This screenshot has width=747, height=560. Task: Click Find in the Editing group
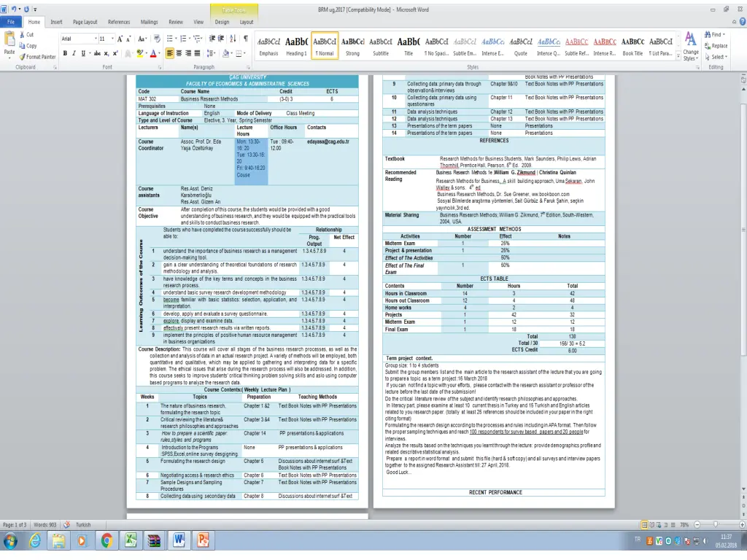tap(715, 35)
